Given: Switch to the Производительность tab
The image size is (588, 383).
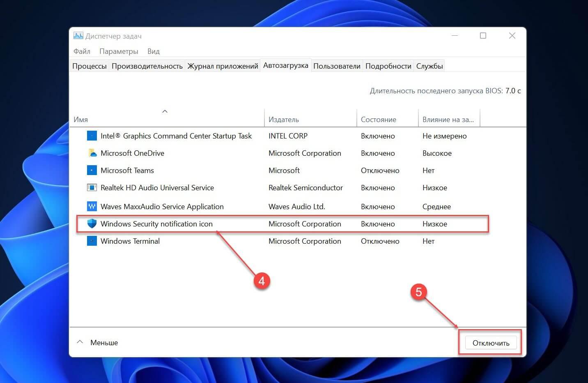Looking at the screenshot, I should click(147, 66).
